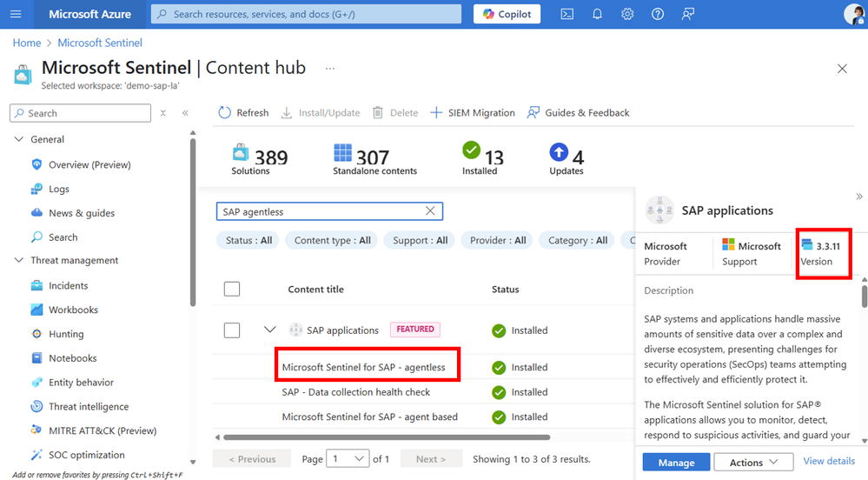Open the Status : All filter

coord(248,240)
